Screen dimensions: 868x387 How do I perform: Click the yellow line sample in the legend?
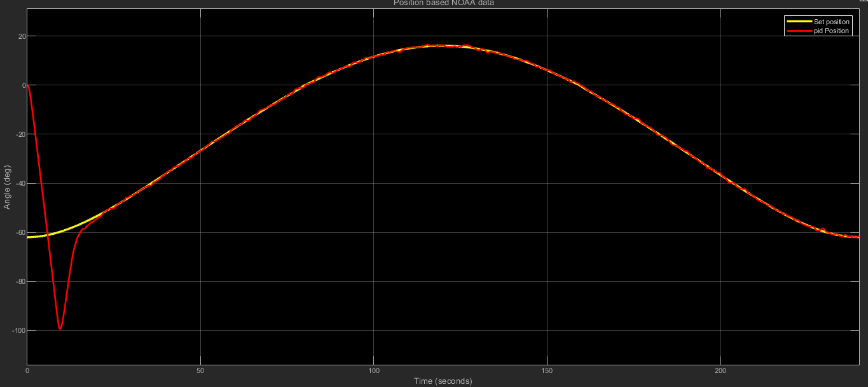(x=799, y=22)
